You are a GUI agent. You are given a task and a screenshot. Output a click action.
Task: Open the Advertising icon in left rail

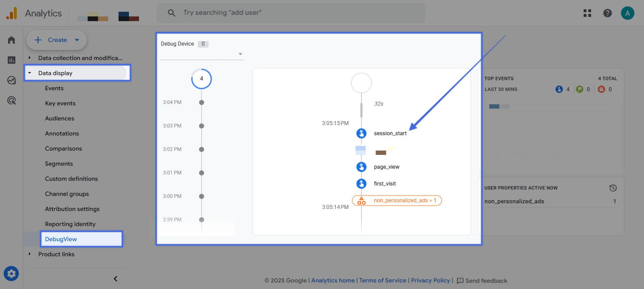[11, 100]
